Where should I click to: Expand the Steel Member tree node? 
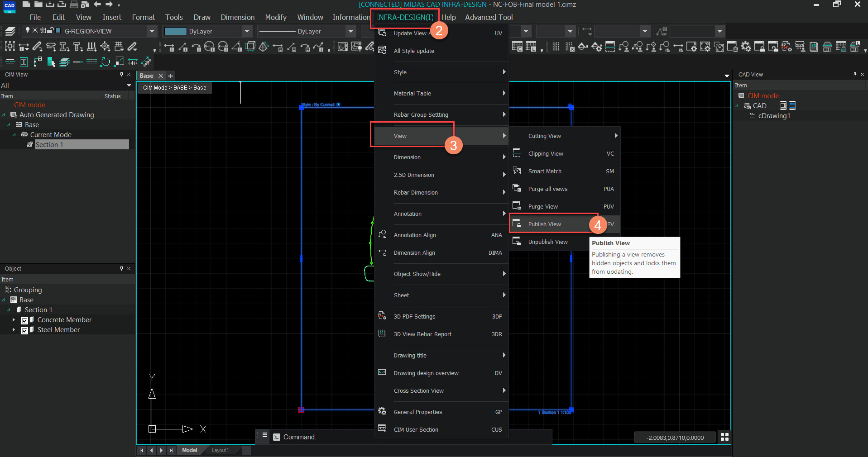14,330
